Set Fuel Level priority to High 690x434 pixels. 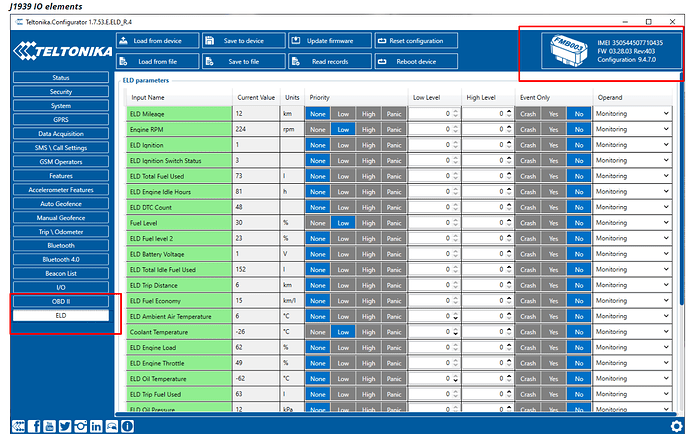[x=369, y=223]
